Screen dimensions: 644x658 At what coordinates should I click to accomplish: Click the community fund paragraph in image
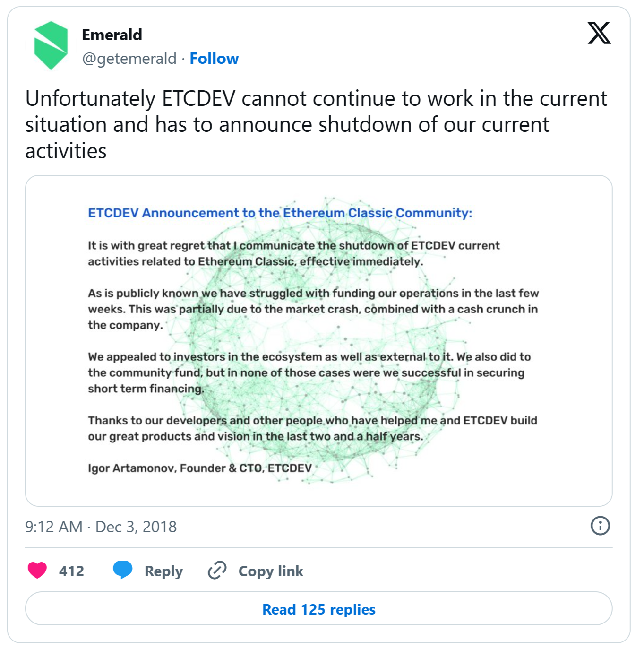pyautogui.click(x=309, y=372)
